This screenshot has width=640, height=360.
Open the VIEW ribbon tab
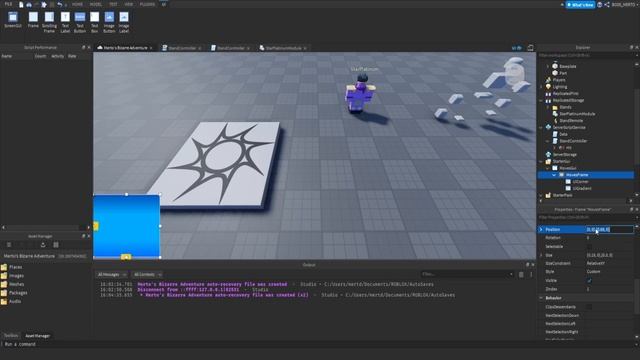coord(129,4)
